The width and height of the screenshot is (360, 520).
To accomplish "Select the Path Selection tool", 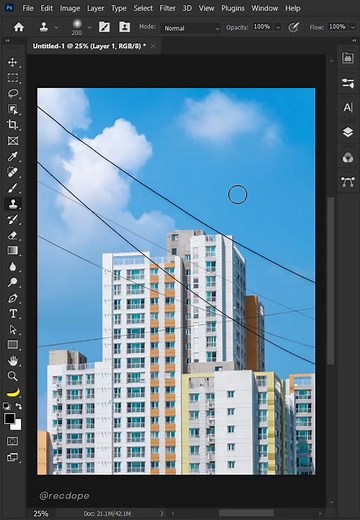I will 13,329.
